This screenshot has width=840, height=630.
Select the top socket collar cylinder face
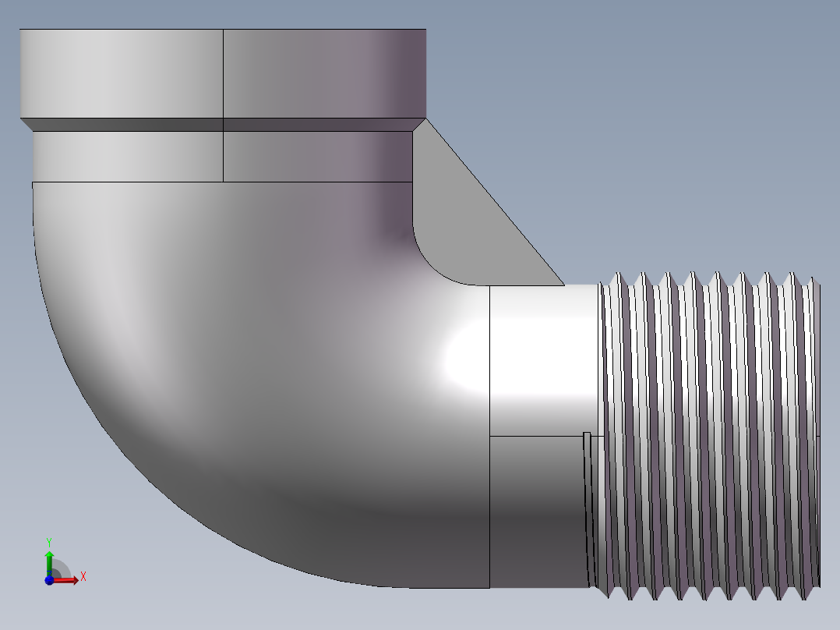coord(223,73)
